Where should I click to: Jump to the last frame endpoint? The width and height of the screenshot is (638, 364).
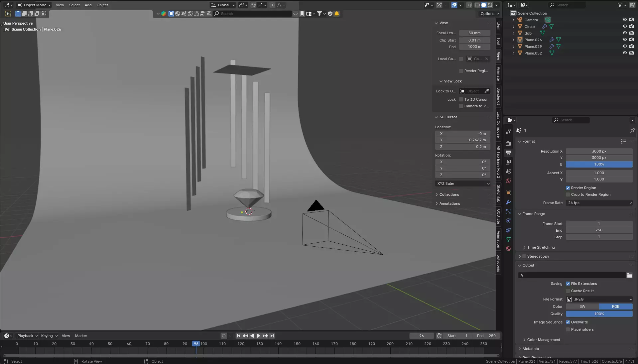272,336
